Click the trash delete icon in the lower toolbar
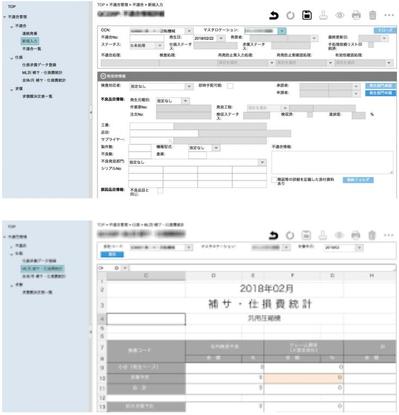Viewport: 399px width, 415px height. 372,236
